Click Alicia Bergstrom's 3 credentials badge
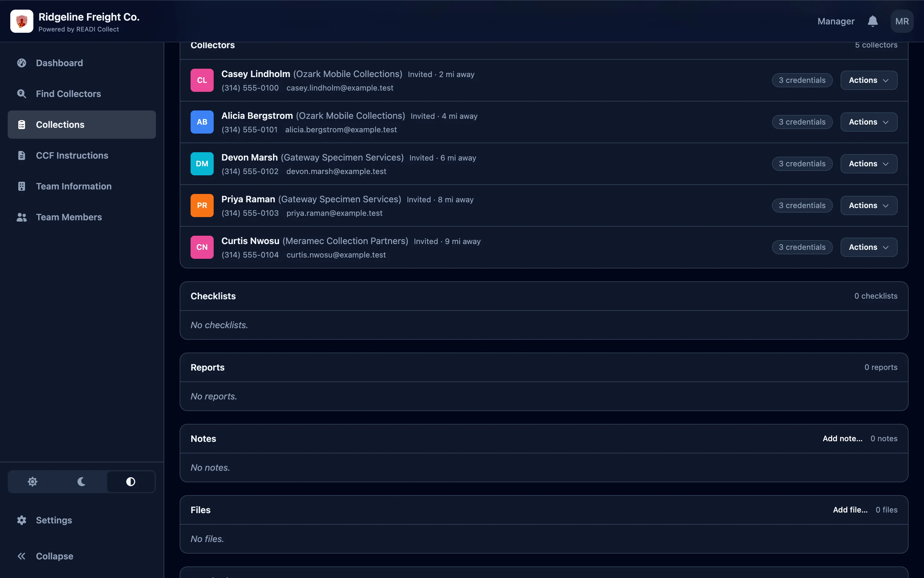 pyautogui.click(x=802, y=122)
